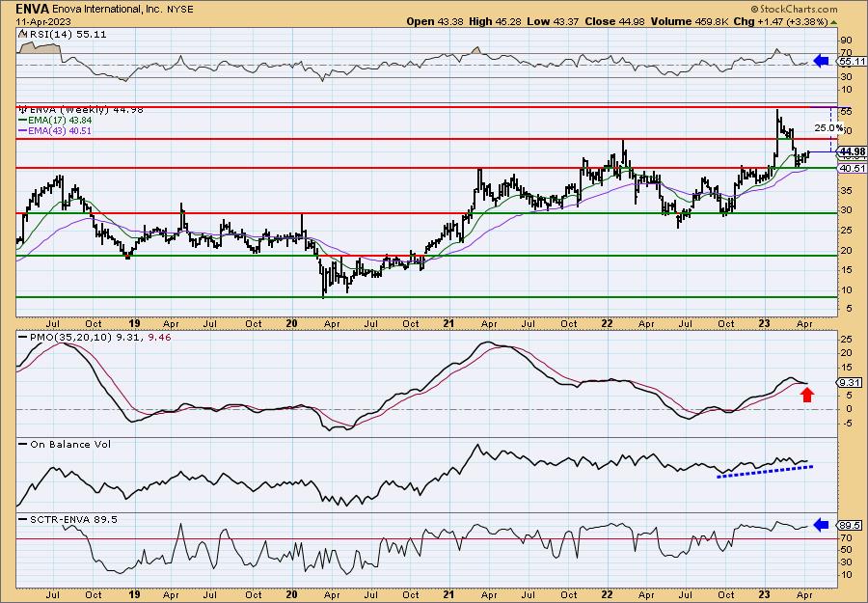Click the 40.51 EMA tag on right axis

tap(852, 168)
